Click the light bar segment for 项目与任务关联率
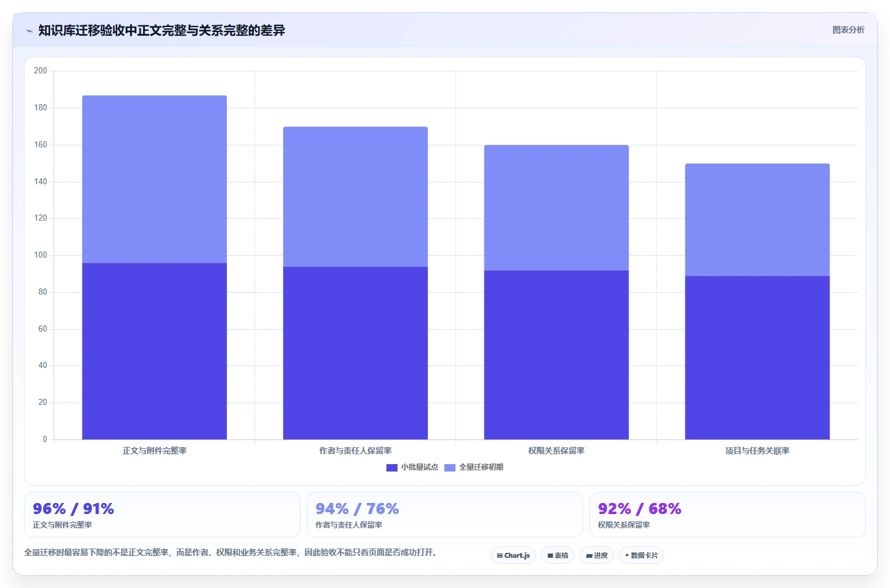Viewport: 890px width, 588px height. pos(757,220)
